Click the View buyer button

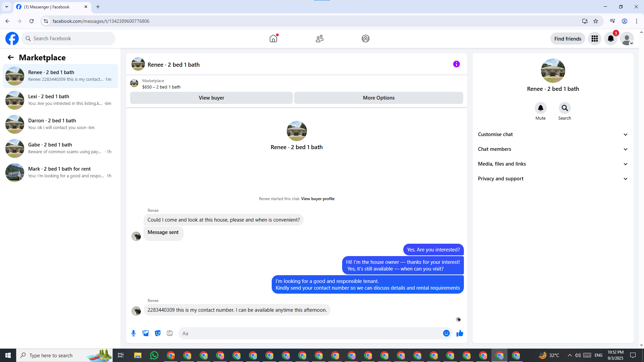coord(211,98)
